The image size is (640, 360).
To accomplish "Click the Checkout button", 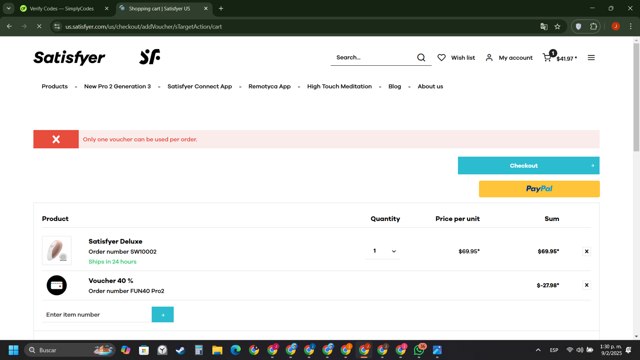I will tap(529, 165).
